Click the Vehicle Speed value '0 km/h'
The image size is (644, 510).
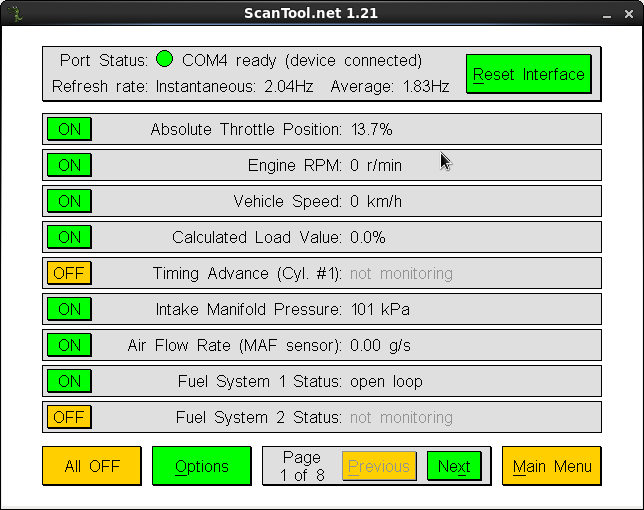(x=376, y=202)
